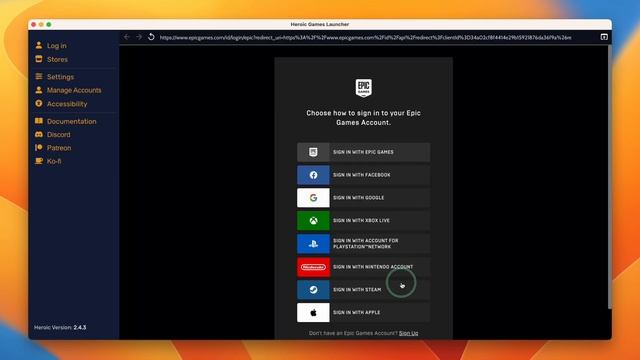Click the Settings sliders icon

(x=39, y=76)
